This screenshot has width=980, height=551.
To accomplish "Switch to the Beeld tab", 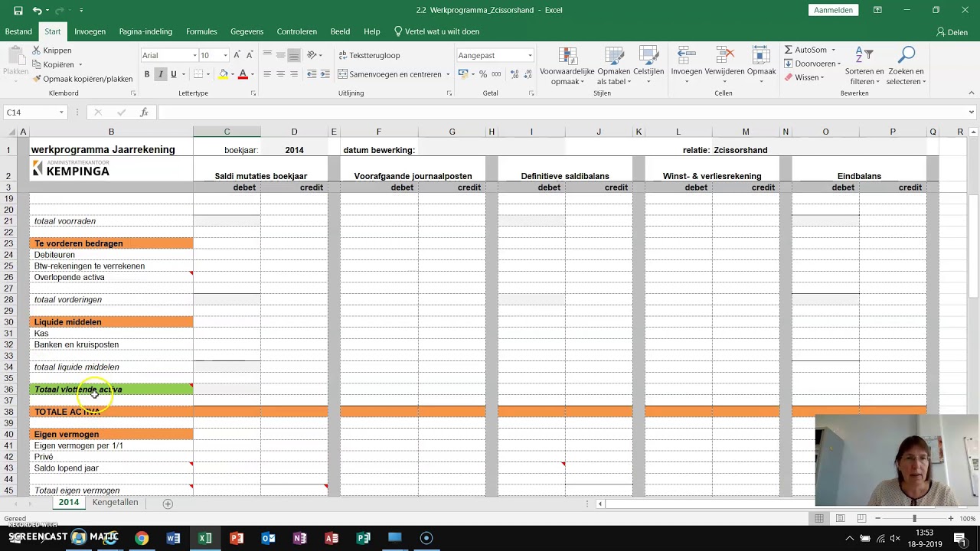I will point(340,31).
